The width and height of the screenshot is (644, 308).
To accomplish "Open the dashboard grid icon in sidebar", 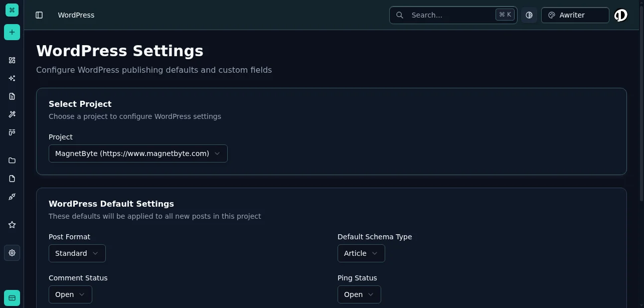I will pos(12,60).
